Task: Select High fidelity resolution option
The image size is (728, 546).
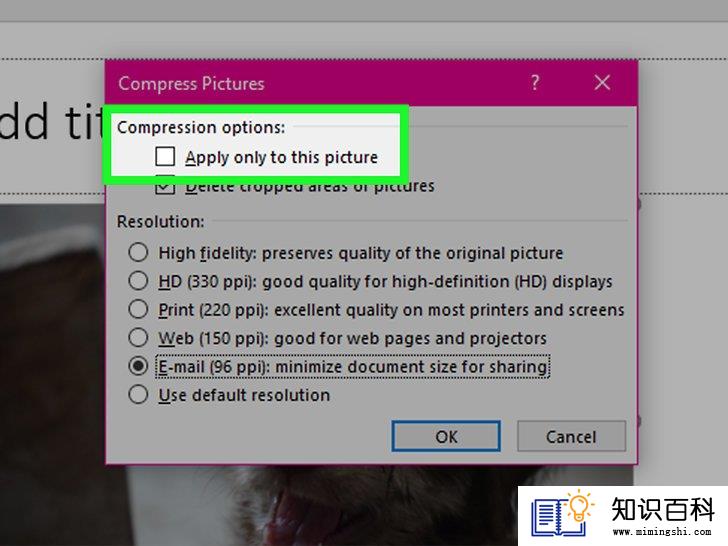Action: (x=138, y=253)
